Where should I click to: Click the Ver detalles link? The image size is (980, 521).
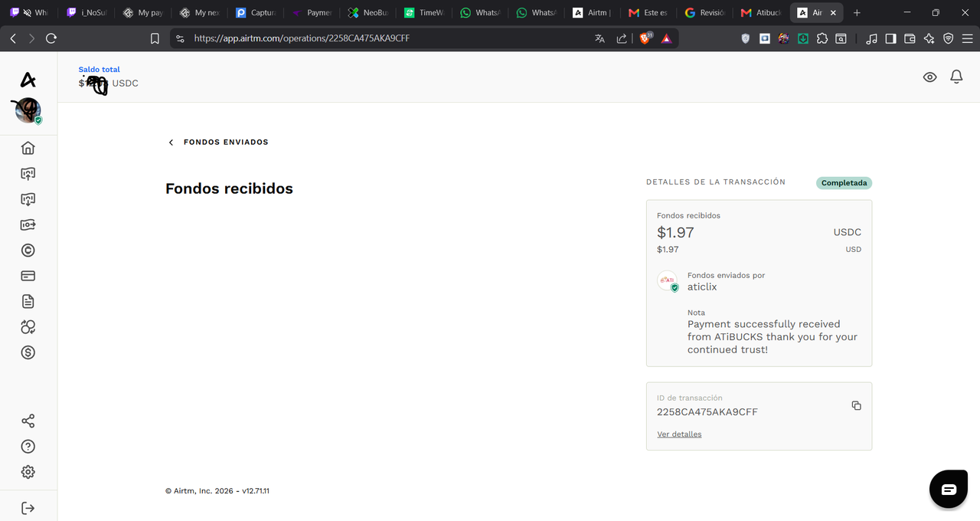tap(679, 434)
